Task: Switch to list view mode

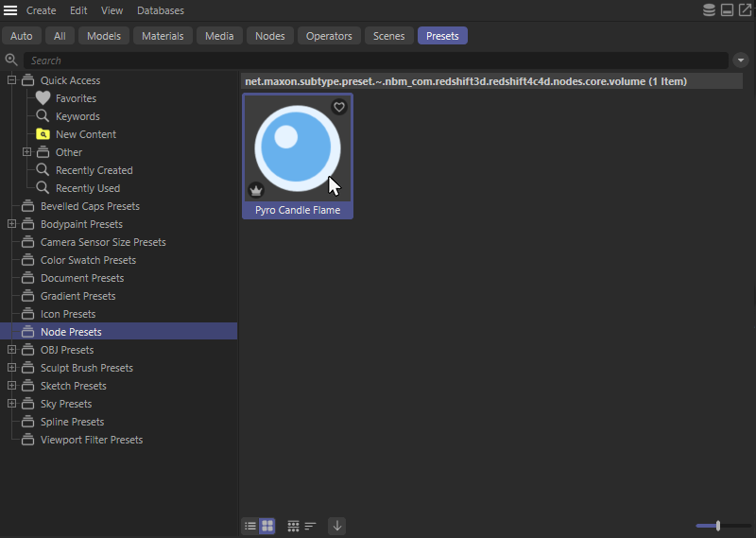Action: (x=250, y=526)
